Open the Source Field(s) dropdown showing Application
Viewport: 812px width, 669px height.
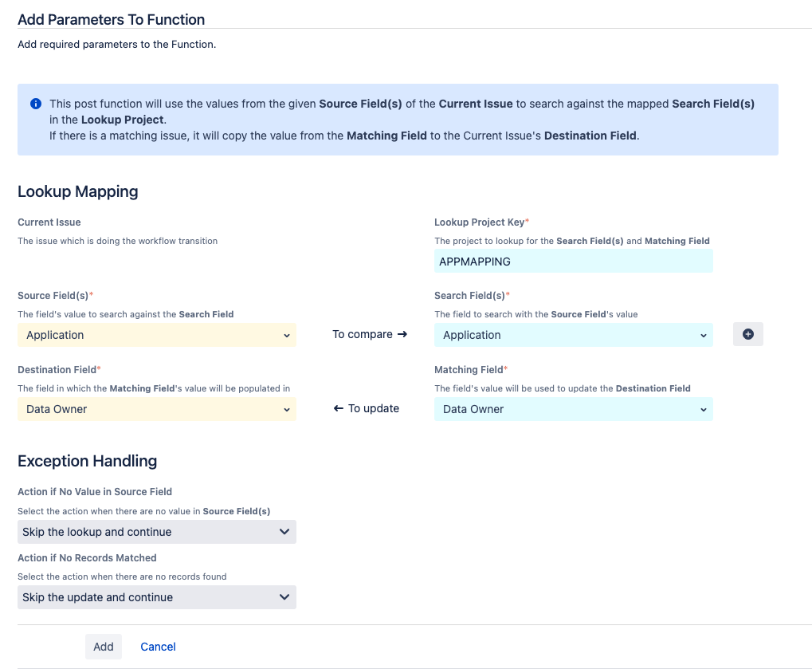(x=156, y=335)
